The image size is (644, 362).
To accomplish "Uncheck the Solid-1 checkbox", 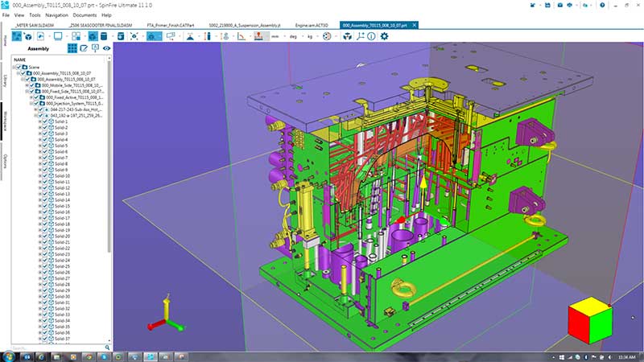I will point(45,121).
